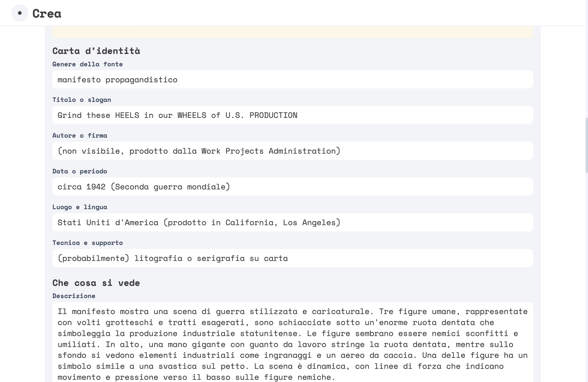Click the Tecnica e supporto label
Screen dimensions: 588x382
[87, 243]
